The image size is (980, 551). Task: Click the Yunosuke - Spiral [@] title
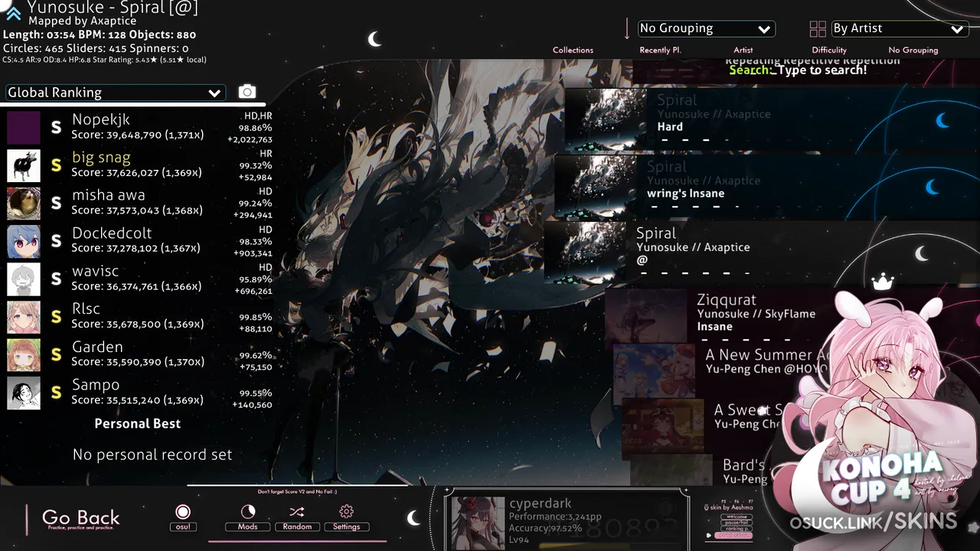pyautogui.click(x=113, y=8)
